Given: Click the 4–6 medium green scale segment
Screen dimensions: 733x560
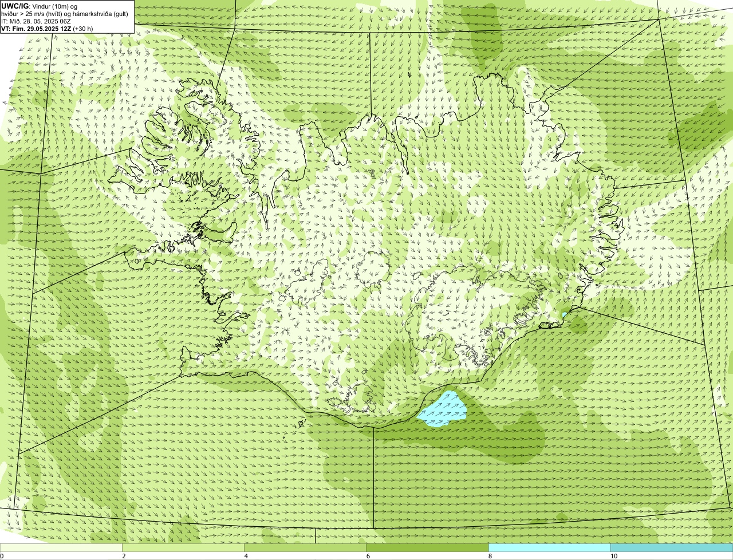Looking at the screenshot, I should (x=305, y=547).
